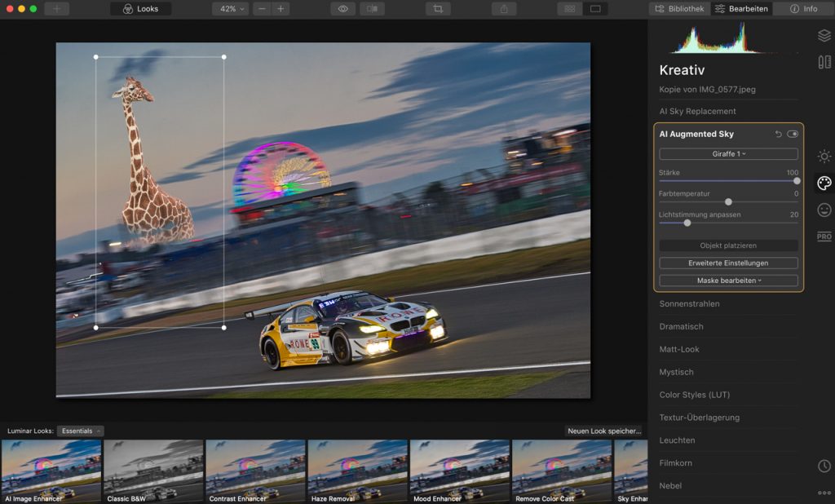835x504 pixels.
Task: Open the Giraffe 1 object dropdown
Action: point(728,154)
